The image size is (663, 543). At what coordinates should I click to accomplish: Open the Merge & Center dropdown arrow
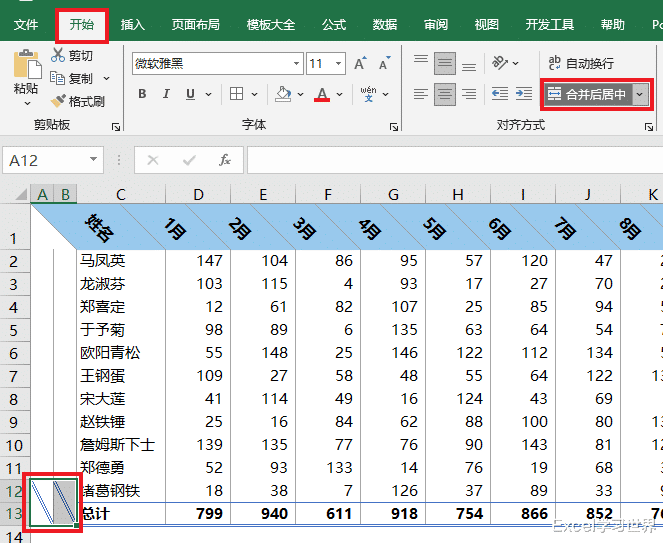coord(640,94)
